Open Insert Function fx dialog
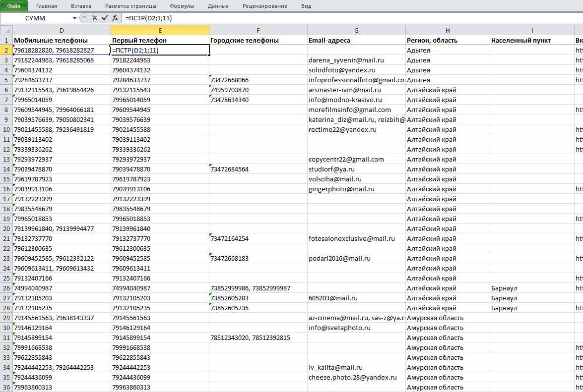 [115, 18]
